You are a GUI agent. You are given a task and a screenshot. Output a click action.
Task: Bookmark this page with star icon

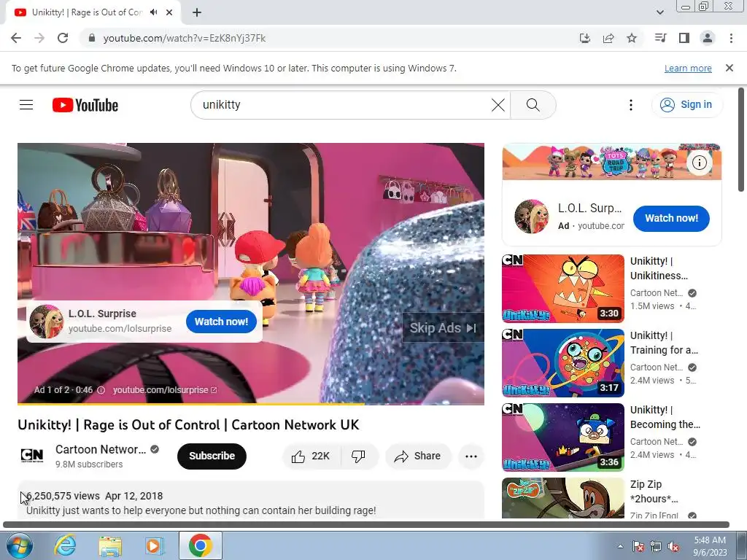click(632, 38)
